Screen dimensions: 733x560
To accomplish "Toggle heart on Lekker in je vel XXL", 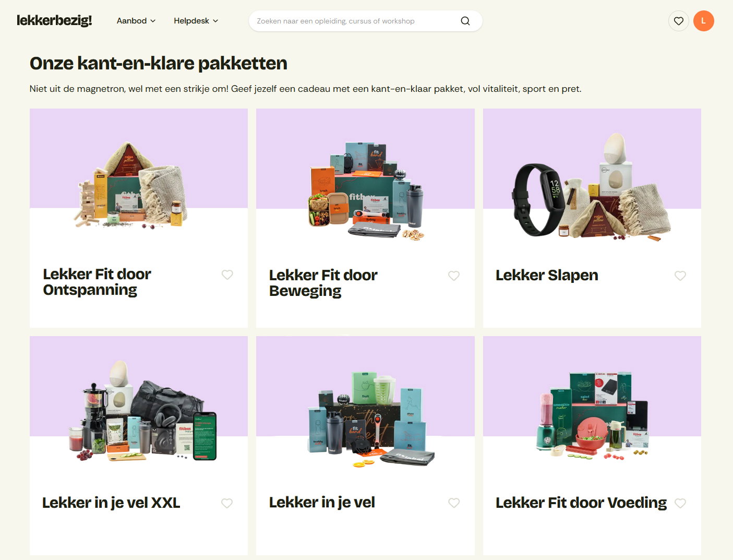I will [x=227, y=503].
